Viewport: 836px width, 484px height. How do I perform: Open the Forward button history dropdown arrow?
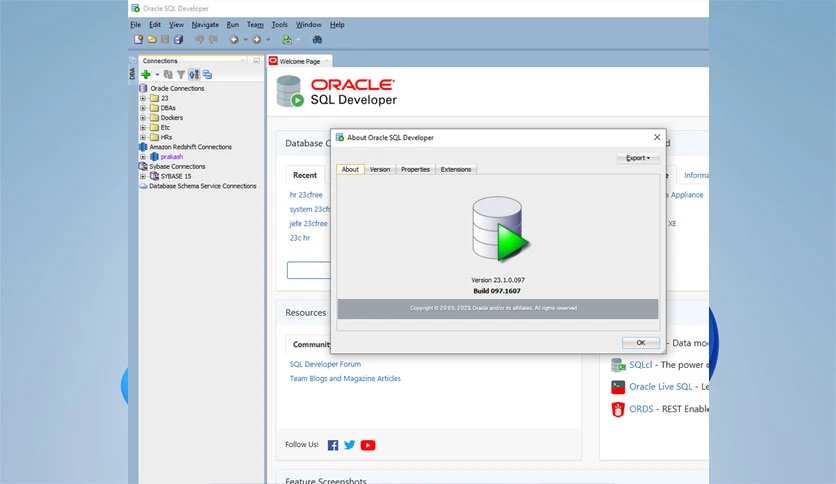pos(268,39)
